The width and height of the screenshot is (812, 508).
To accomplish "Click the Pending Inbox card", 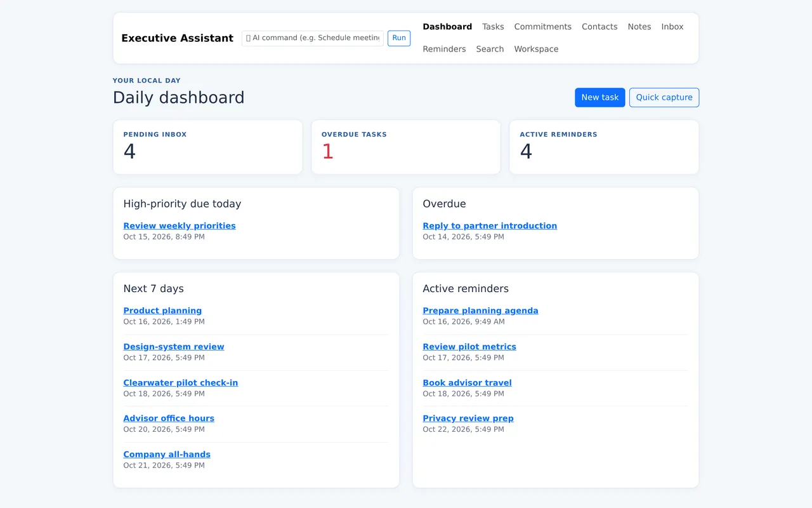I will [x=207, y=147].
